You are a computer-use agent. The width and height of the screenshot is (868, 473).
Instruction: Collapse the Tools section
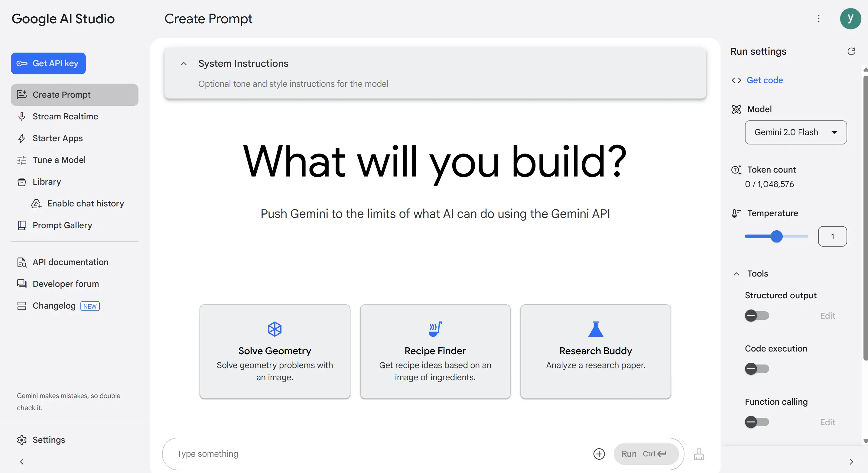pyautogui.click(x=736, y=274)
